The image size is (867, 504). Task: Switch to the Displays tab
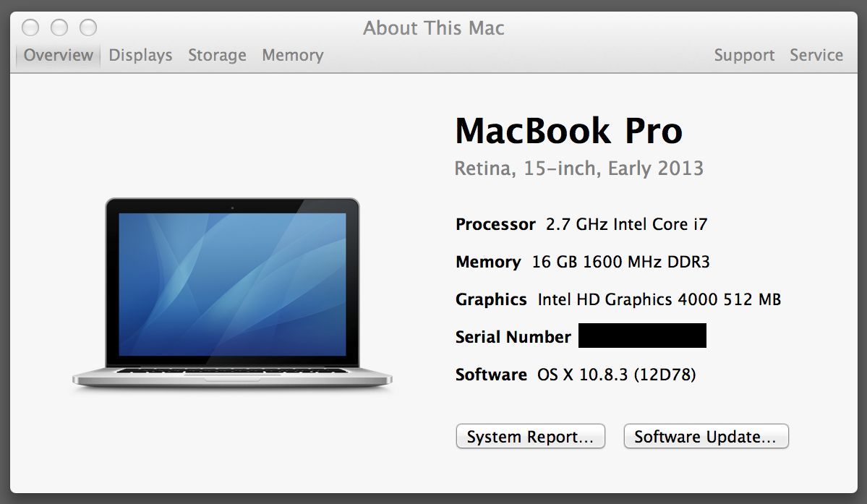140,55
